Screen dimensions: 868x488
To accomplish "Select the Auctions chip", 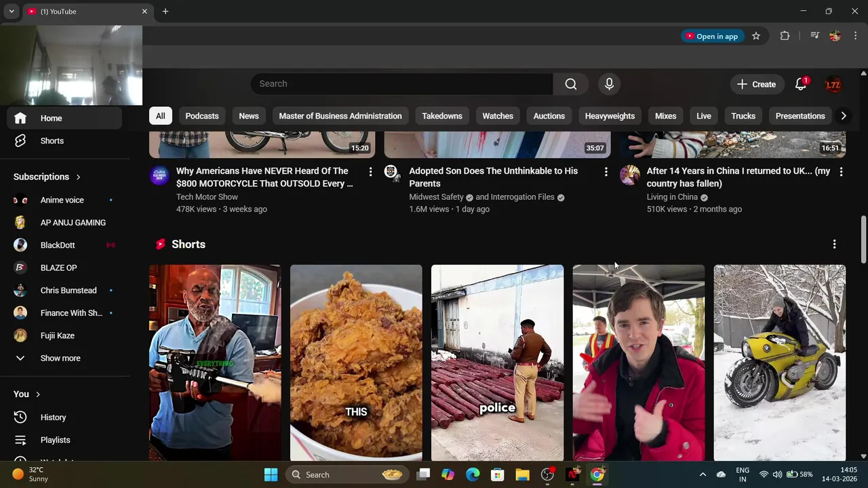I will pyautogui.click(x=549, y=116).
